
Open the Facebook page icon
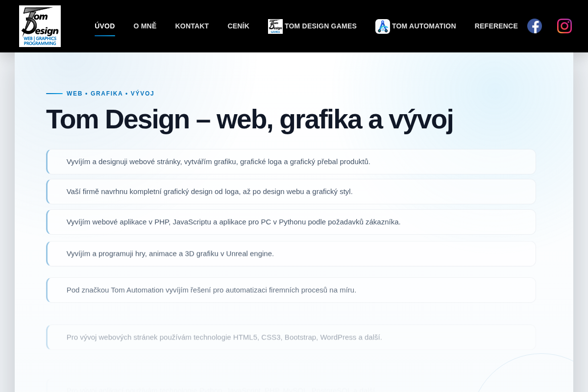535,26
